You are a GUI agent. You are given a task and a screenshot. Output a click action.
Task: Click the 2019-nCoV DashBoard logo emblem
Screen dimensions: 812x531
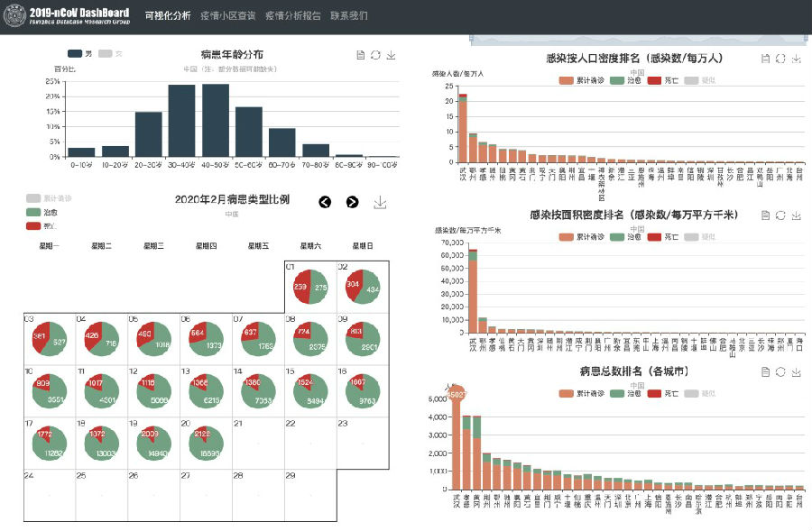[15, 16]
